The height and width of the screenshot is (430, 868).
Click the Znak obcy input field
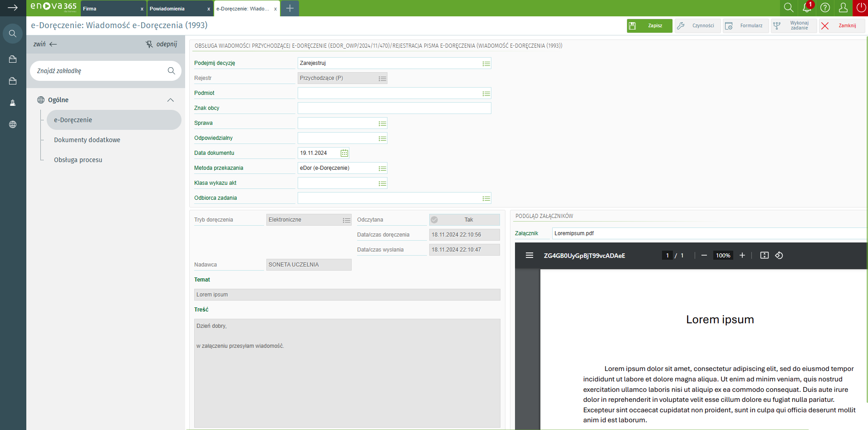394,108
